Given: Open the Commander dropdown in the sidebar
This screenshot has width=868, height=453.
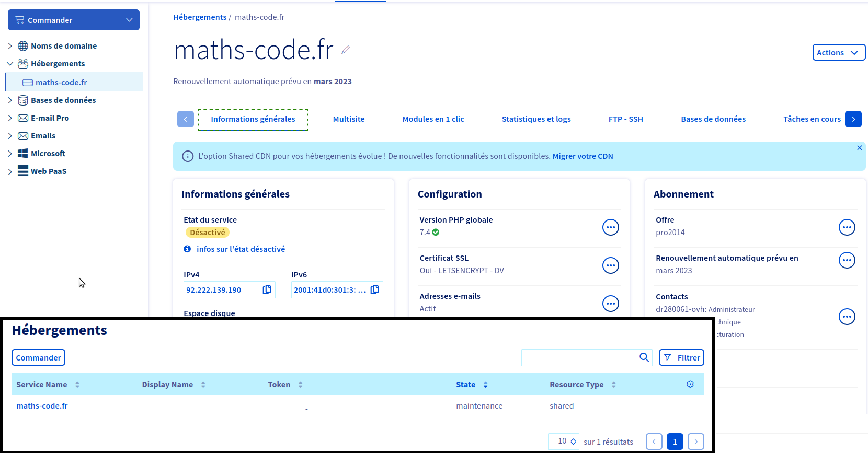Looking at the screenshot, I should (x=74, y=20).
